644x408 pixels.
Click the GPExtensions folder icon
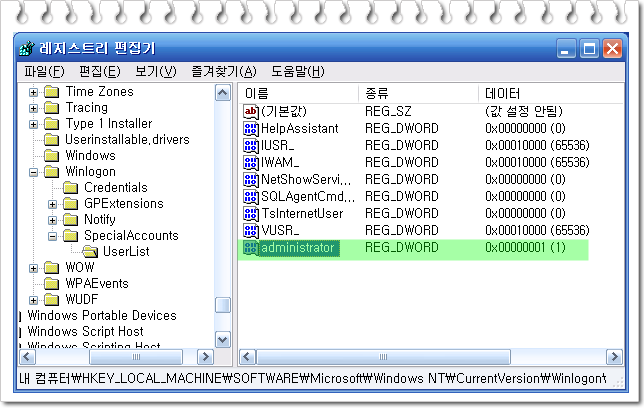tap(70, 204)
